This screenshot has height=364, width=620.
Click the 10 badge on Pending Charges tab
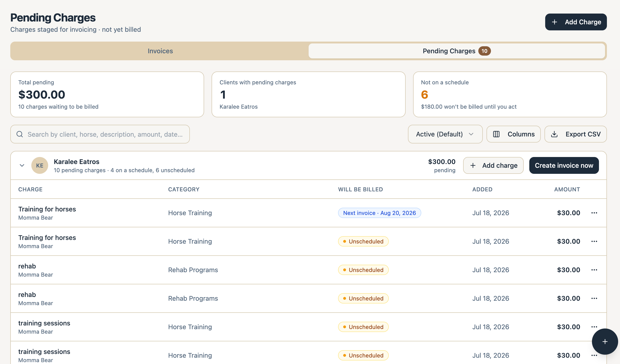[484, 51]
